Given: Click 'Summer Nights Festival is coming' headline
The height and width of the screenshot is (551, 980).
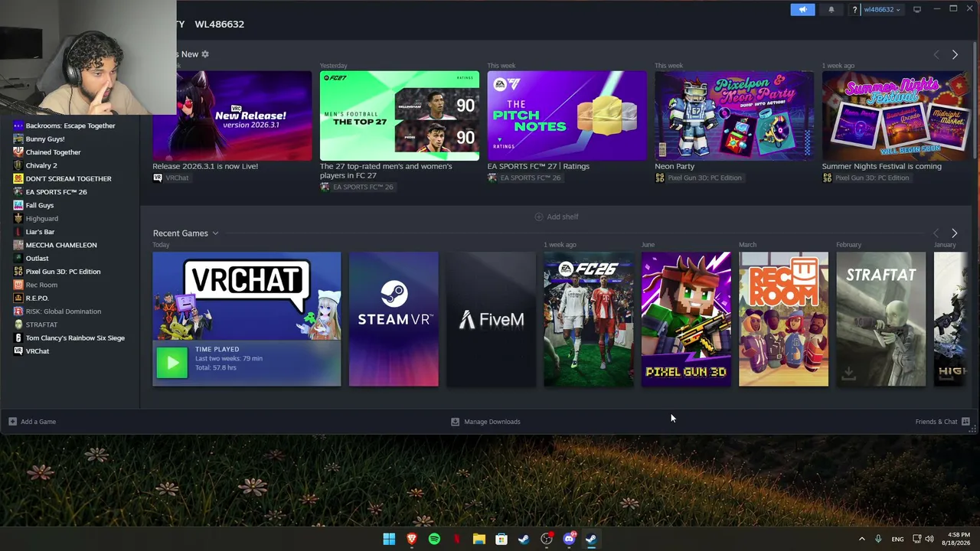Looking at the screenshot, I should [x=882, y=166].
